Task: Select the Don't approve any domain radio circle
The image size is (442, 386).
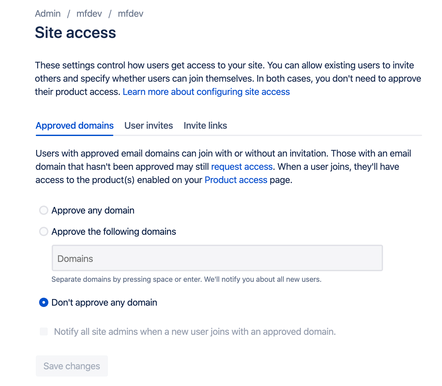Action: [44, 302]
